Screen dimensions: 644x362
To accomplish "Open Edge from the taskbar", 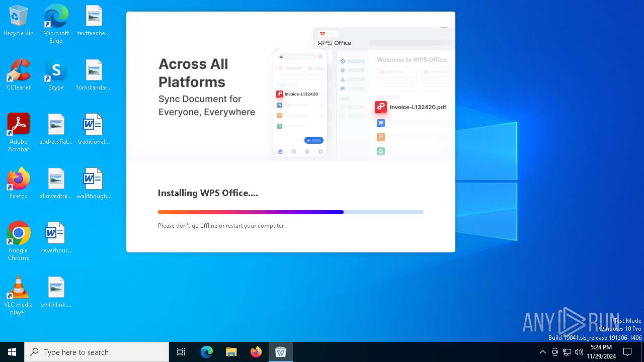I will point(207,352).
